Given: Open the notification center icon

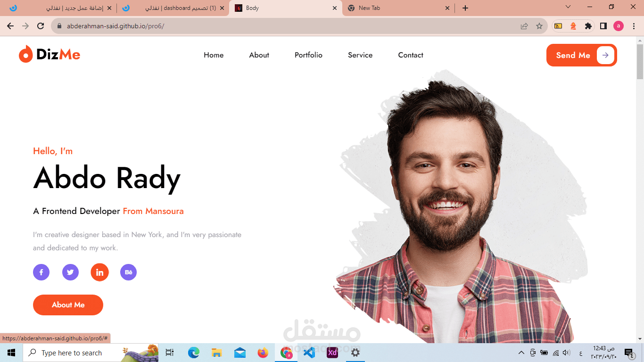Looking at the screenshot, I should [x=628, y=353].
